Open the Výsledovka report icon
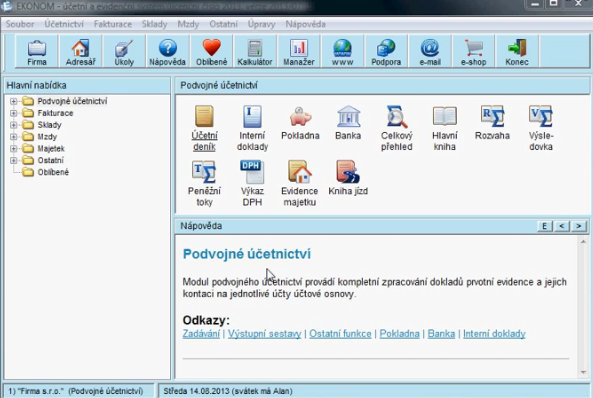Image resolution: width=593 pixels, height=398 pixels. click(541, 128)
